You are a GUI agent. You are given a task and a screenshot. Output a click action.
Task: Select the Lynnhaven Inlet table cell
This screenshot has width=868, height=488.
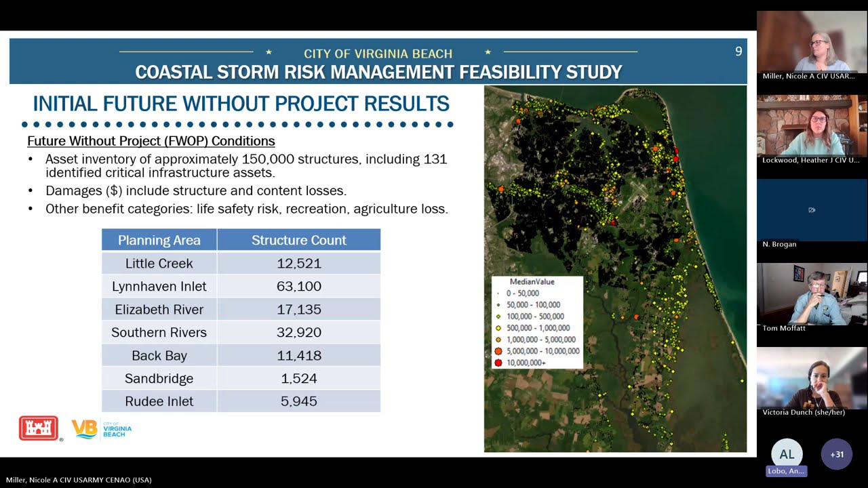point(159,286)
